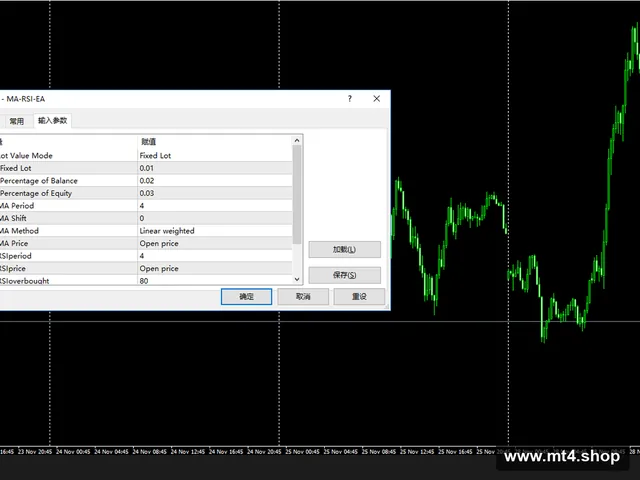
Task: Click the Fixed Lot parameter label
Action: click(x=16, y=168)
